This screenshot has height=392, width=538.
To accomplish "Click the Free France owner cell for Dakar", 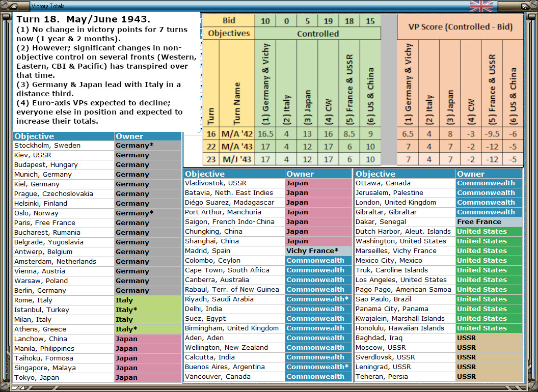I will coord(489,221).
